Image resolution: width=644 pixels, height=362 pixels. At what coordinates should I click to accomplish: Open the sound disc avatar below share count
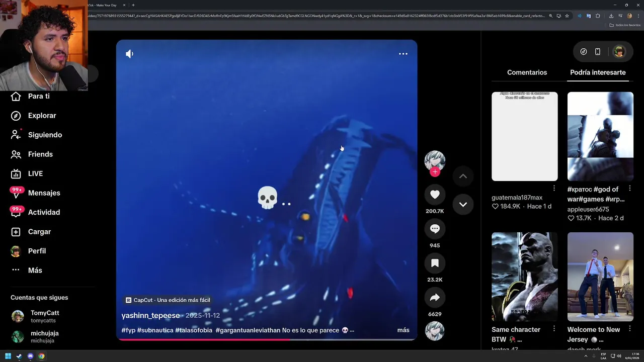[435, 331]
